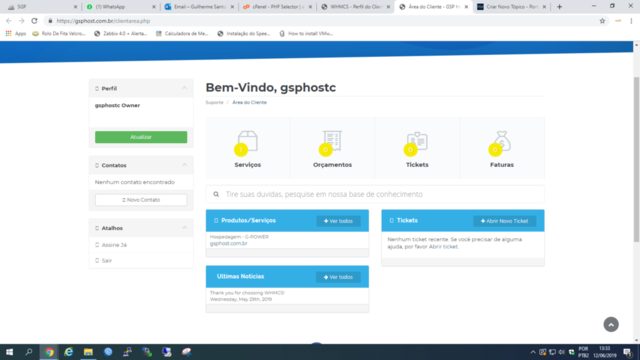Open the taskbar clock showing 13:33
Viewport: 640px width, 360px height.
point(604,352)
